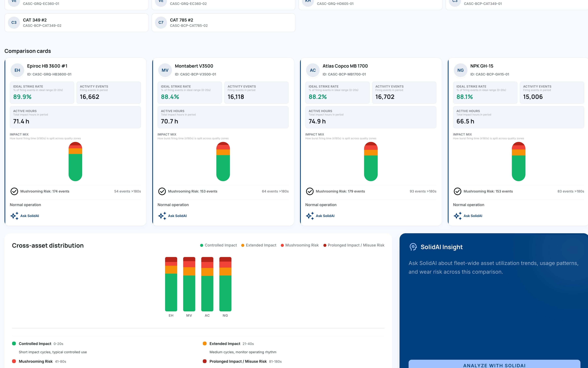Image resolution: width=588 pixels, height=368 pixels.
Task: Ask SolidAI about Atlas Copco MB 1700
Action: click(320, 216)
